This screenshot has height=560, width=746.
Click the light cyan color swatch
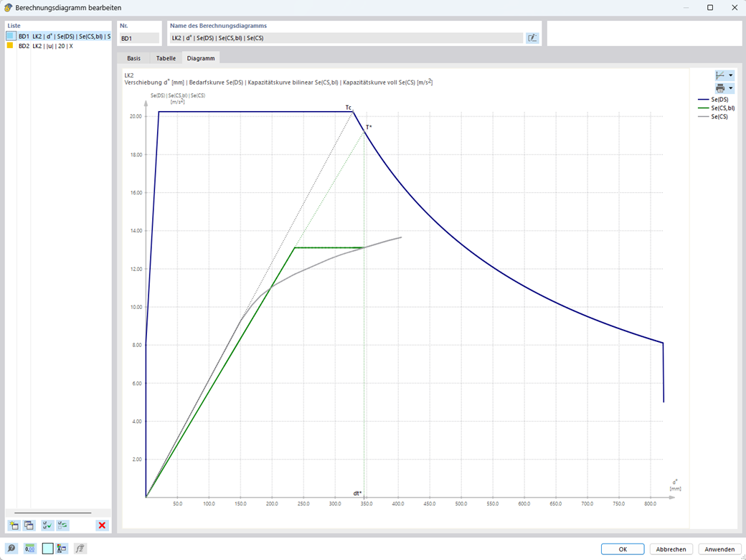[x=47, y=549]
